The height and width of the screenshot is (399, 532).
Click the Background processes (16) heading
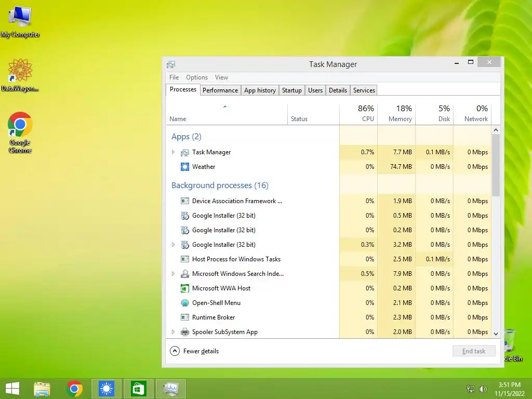[220, 185]
